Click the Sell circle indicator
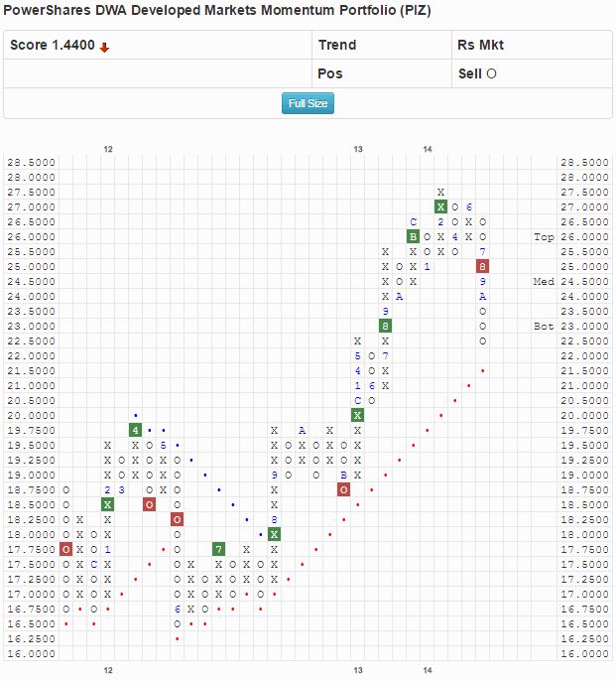Screen dimensions: 616x681 [492, 73]
